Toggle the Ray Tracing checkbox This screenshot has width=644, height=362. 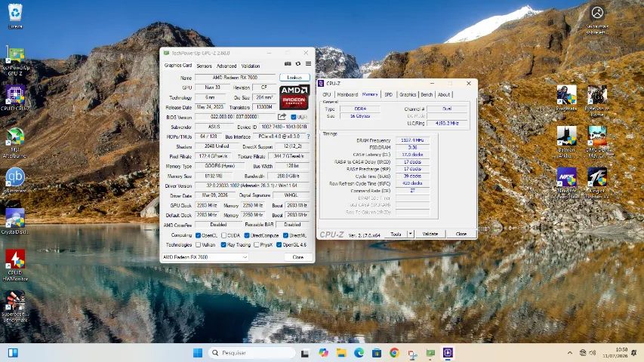[223, 244]
